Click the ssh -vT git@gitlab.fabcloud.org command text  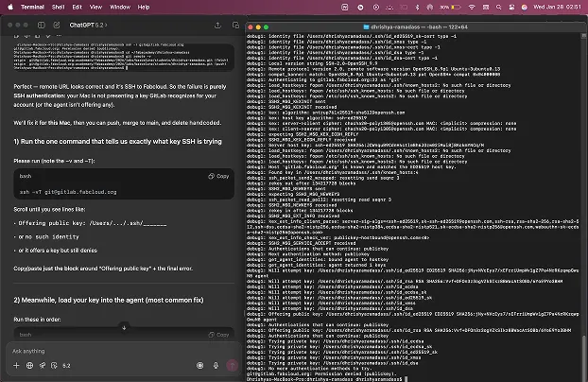[x=68, y=192]
